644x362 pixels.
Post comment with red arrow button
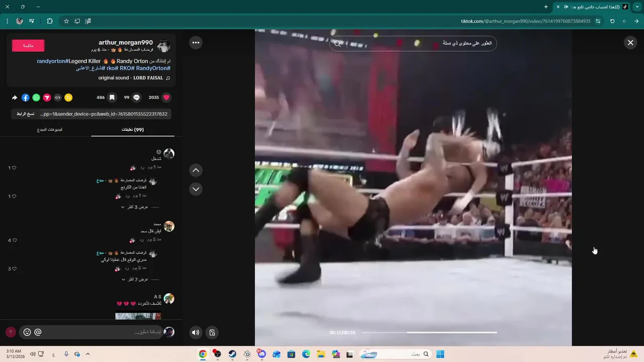pos(11,332)
